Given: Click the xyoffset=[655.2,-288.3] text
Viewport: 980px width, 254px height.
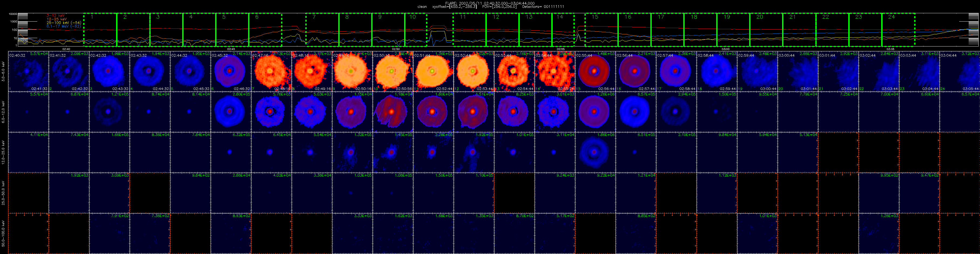Looking at the screenshot, I should (454, 7).
